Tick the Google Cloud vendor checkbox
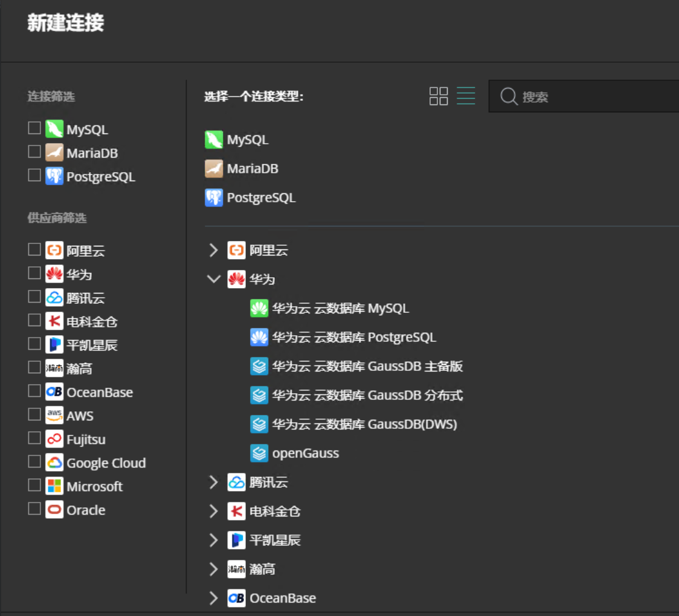Viewport: 679px width, 616px height. click(34, 462)
